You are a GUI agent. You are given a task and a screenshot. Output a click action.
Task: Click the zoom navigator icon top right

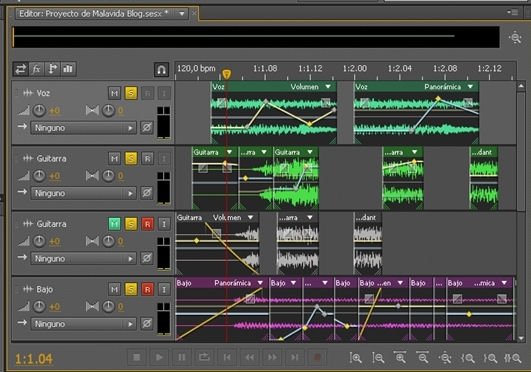[515, 37]
